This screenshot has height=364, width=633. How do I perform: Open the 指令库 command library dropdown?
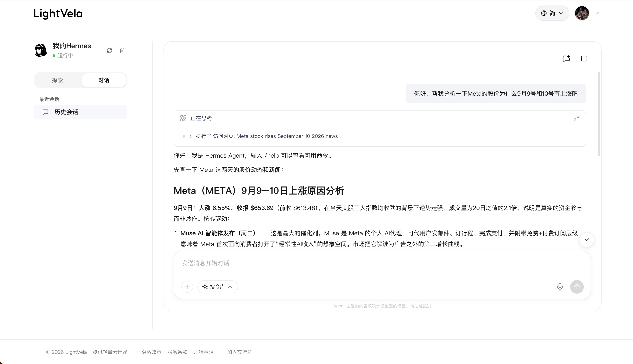(x=218, y=287)
